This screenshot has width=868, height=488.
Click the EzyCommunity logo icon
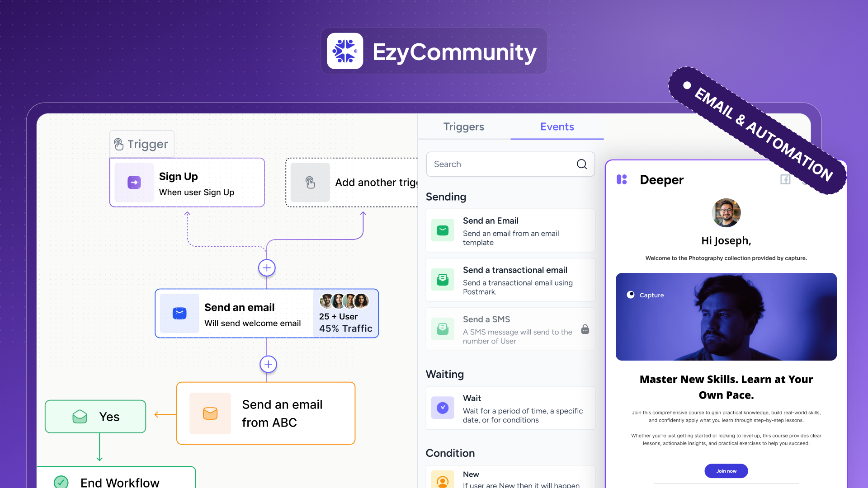point(345,51)
